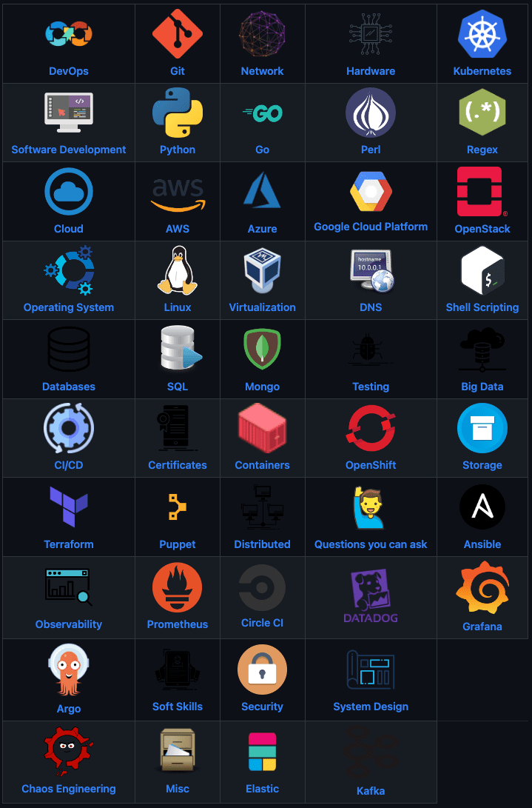Open the Certificates link
The width and height of the screenshot is (532, 808).
tap(177, 465)
